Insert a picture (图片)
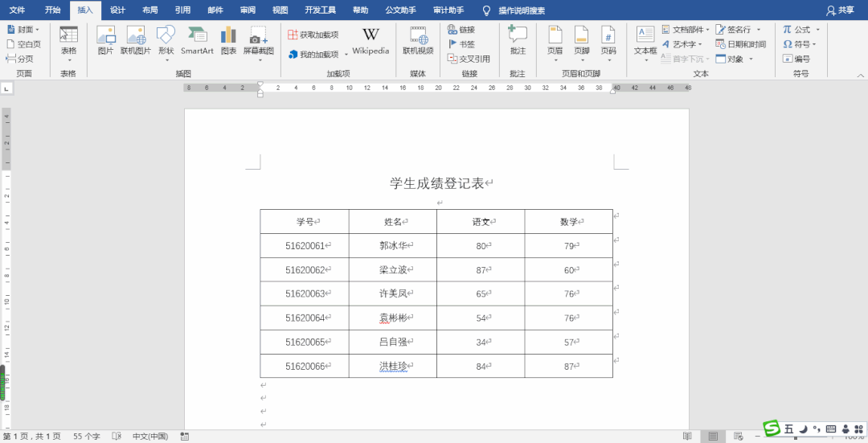 (105, 41)
